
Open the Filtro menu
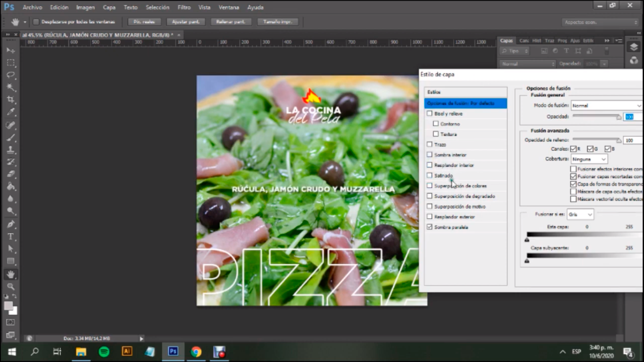pyautogui.click(x=184, y=8)
